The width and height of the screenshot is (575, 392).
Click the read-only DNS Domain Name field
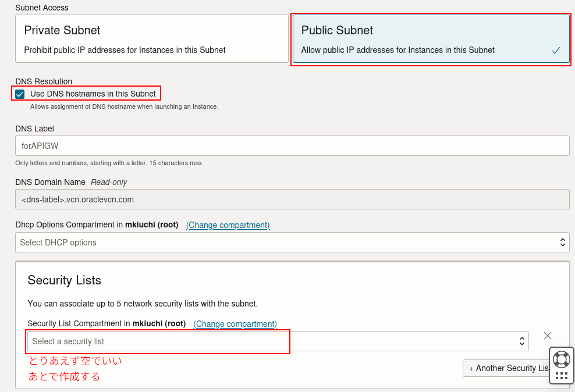[292, 199]
